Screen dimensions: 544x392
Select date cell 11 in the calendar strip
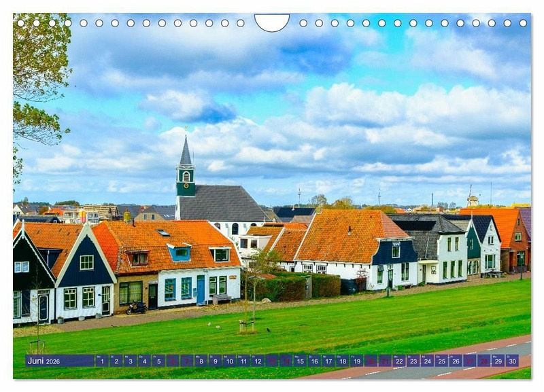243,361
